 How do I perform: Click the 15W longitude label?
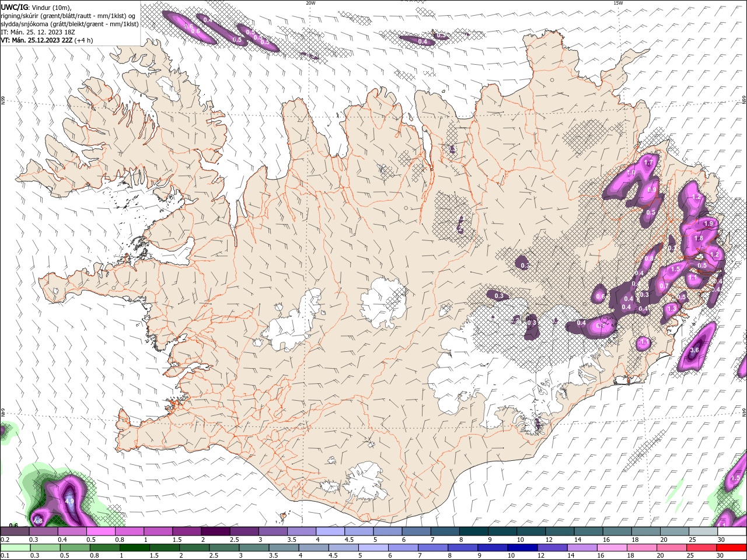pyautogui.click(x=618, y=2)
